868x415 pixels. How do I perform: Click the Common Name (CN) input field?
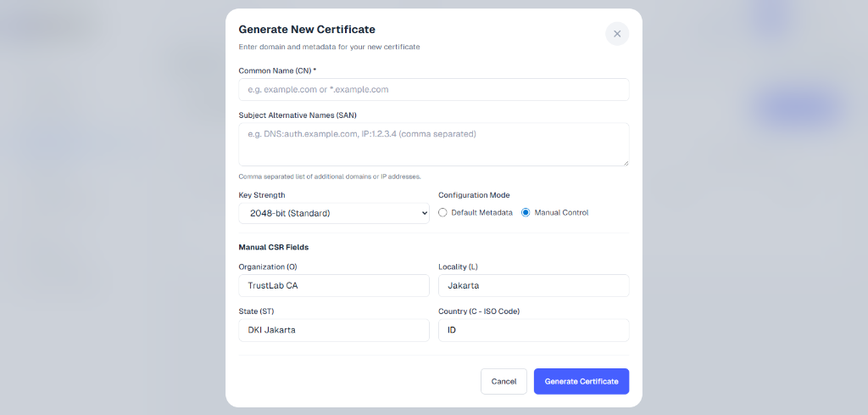tap(433, 89)
